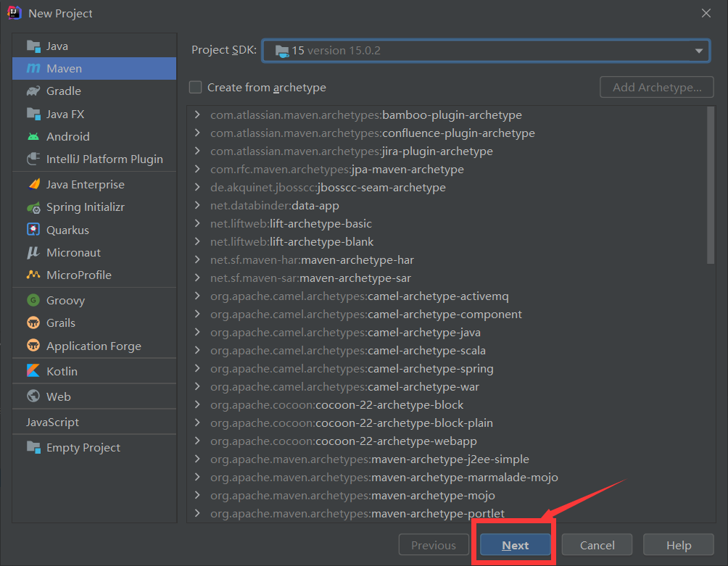Expand lift-archetype-basic entry
Screen dimensions: 728x566
(x=198, y=223)
